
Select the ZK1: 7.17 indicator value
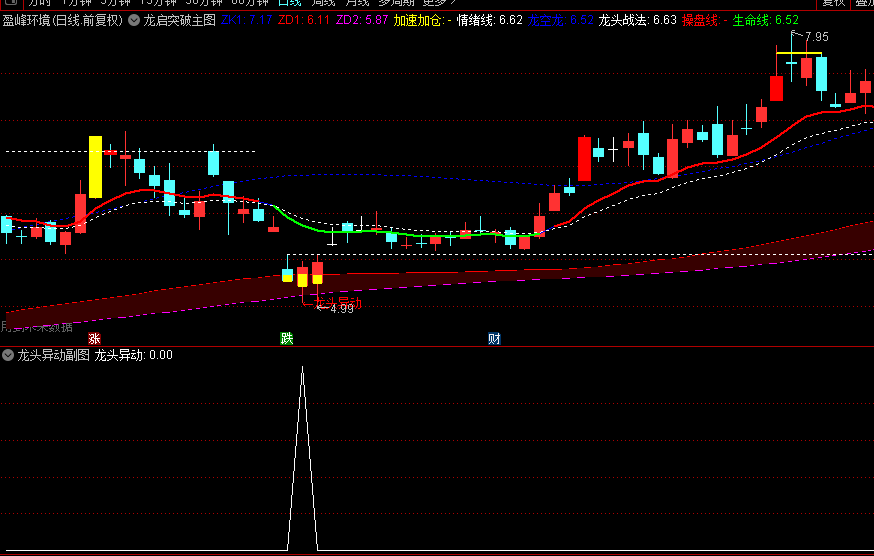[247, 21]
